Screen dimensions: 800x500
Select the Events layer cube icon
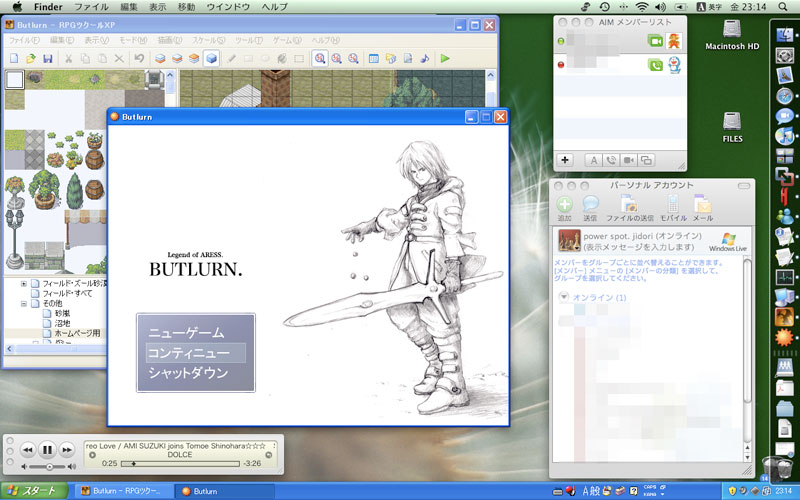tap(211, 59)
